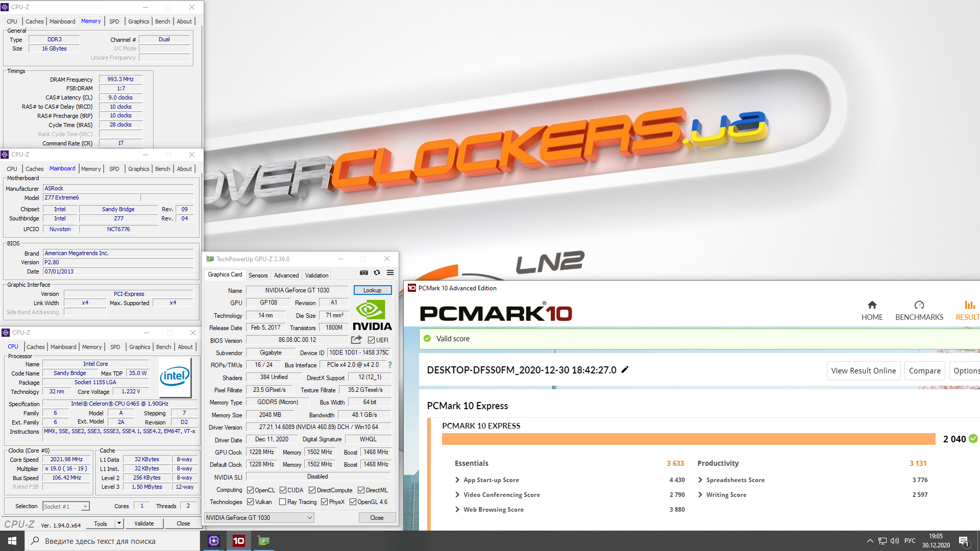Click PCMark 10 HOME icon
Screen dimensions: 980x551
pos(872,305)
